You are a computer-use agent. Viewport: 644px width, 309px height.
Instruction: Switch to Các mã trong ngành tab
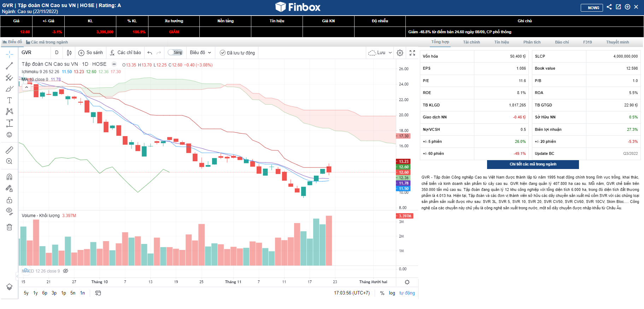coord(47,42)
